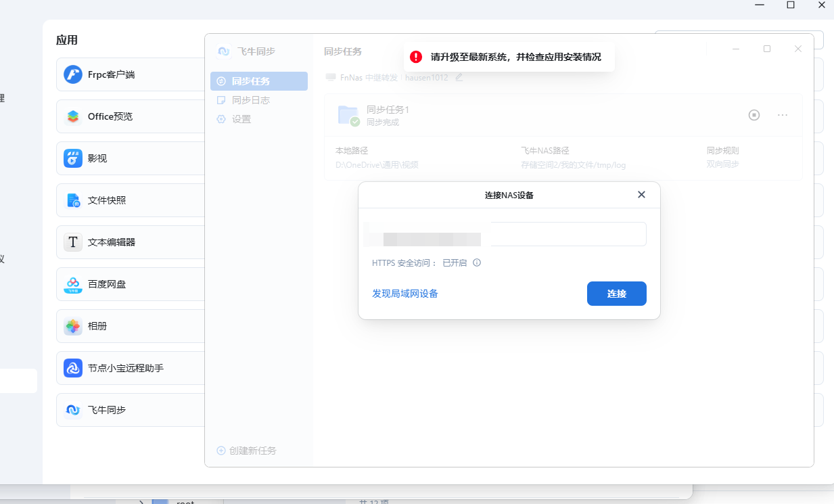This screenshot has height=504, width=834.
Task: Click the 应用 heading text
Action: coord(67,40)
